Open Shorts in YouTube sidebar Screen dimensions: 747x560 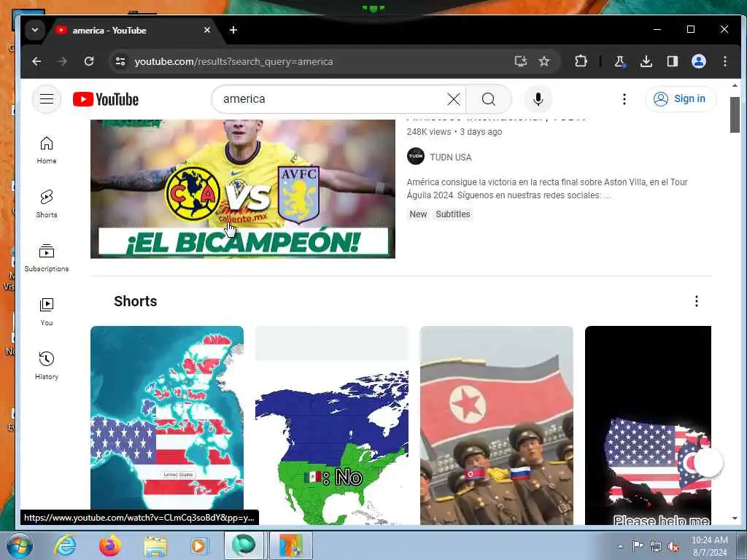(47, 204)
